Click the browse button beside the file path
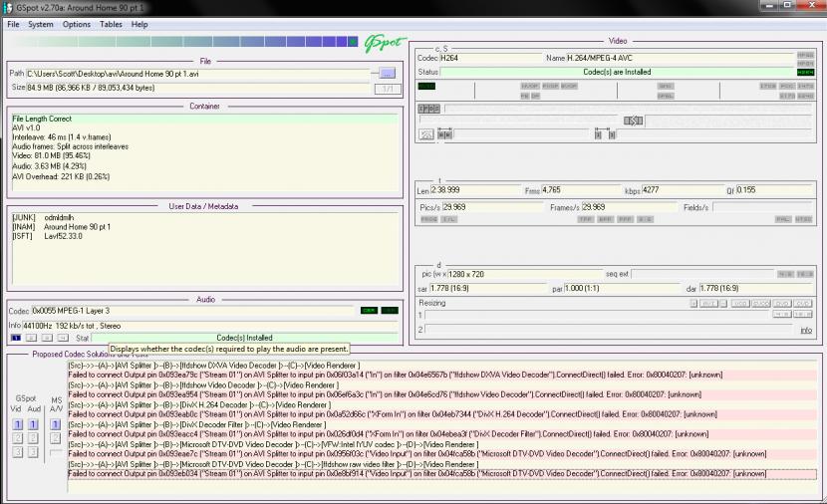The width and height of the screenshot is (827, 504). (387, 73)
